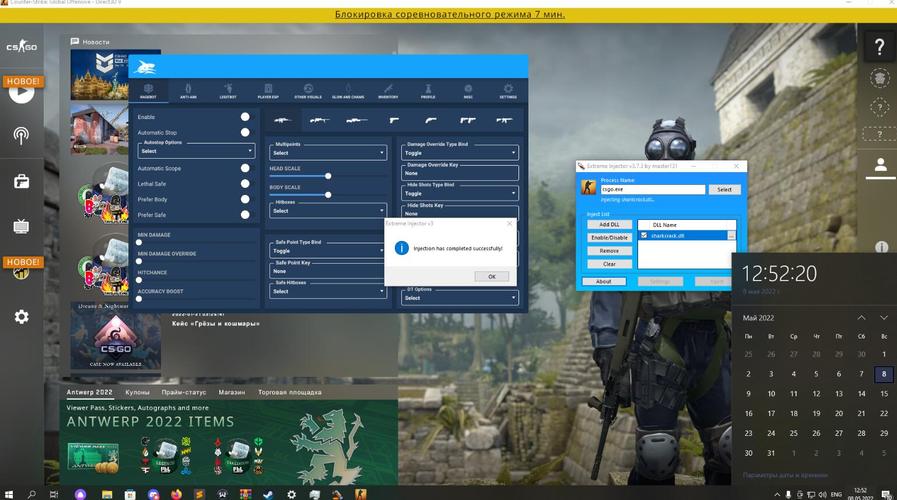Toggle the Automatic Stop switch
Screen dimensions: 897x500
click(x=245, y=132)
